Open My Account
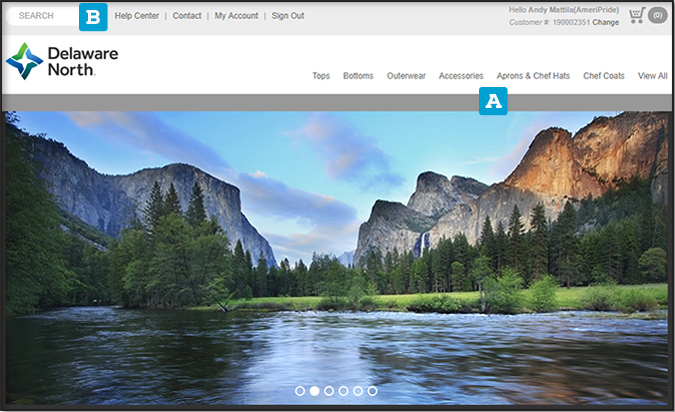The height and width of the screenshot is (412, 675). click(x=236, y=17)
